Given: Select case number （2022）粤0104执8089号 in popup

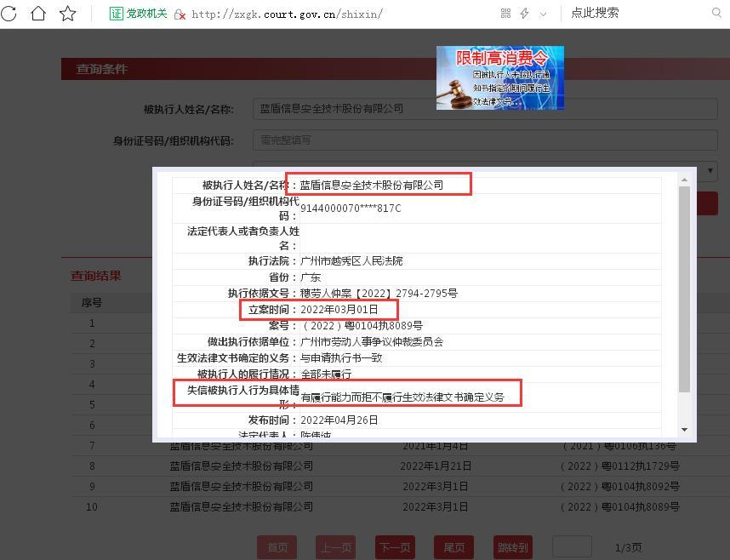Looking at the screenshot, I should [x=362, y=325].
